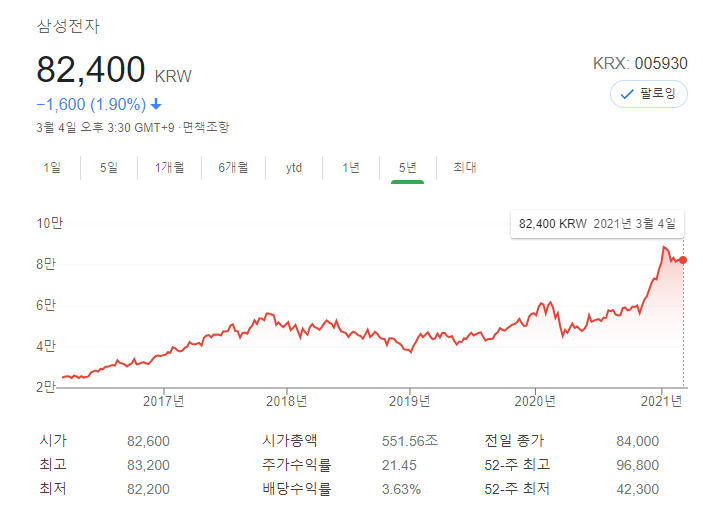The height and width of the screenshot is (516, 703).
Task: Click the 삼성전자 company name
Action: [x=68, y=26]
